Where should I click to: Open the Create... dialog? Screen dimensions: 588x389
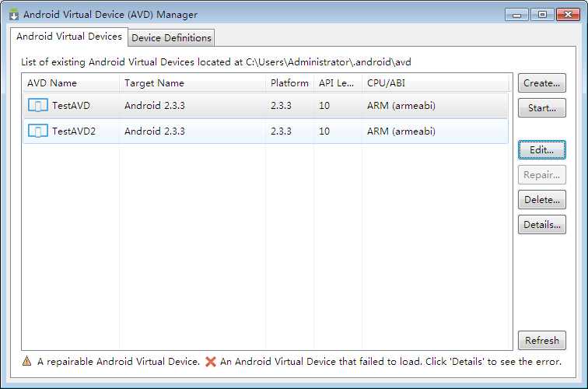[x=542, y=83]
